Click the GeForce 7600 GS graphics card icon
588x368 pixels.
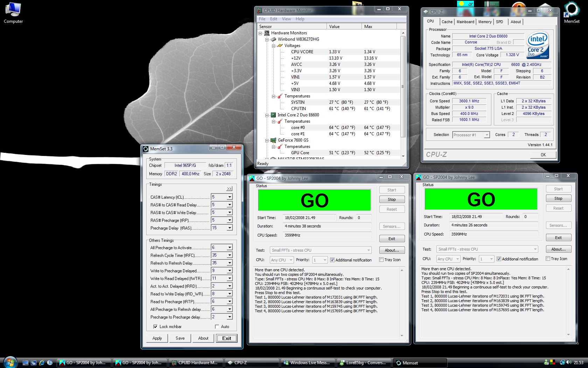(273, 140)
